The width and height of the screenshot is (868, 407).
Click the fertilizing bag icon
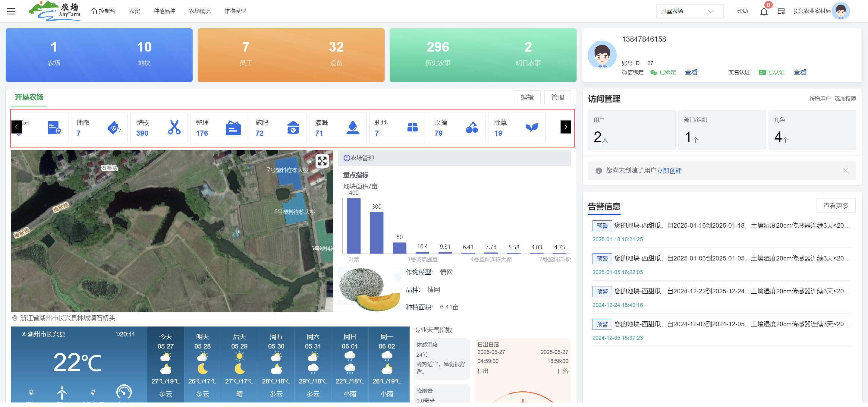tap(293, 127)
